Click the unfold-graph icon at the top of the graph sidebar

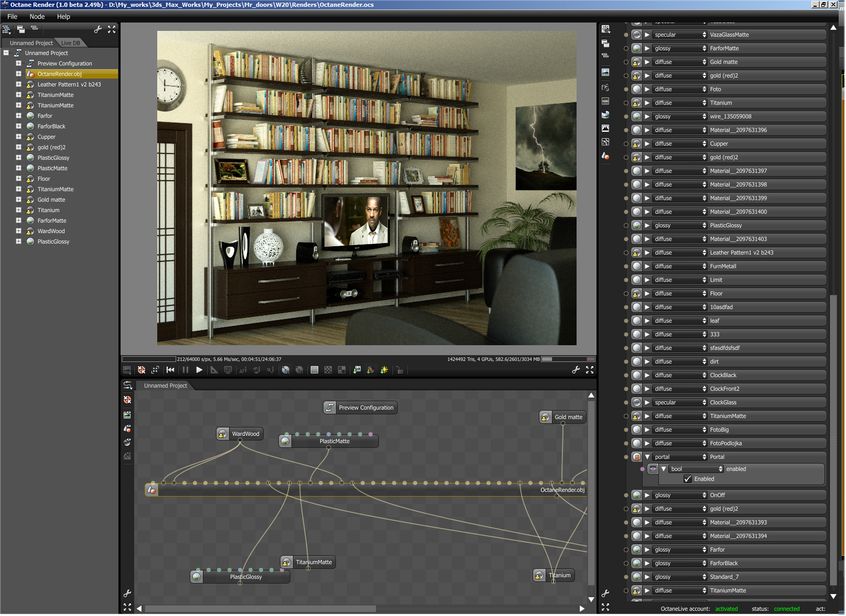(127, 386)
